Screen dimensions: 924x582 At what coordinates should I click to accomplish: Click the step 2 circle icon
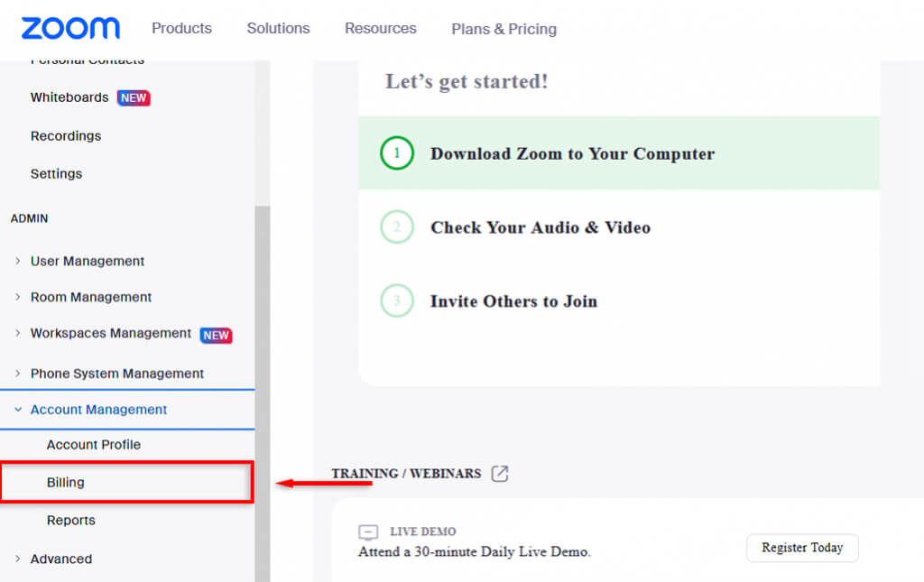pyautogui.click(x=396, y=227)
